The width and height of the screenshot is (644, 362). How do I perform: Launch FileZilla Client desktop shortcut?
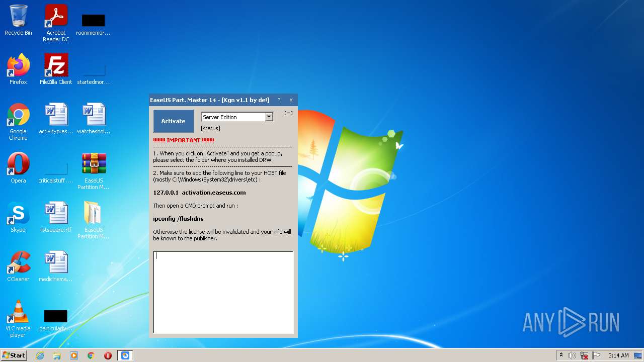56,69
